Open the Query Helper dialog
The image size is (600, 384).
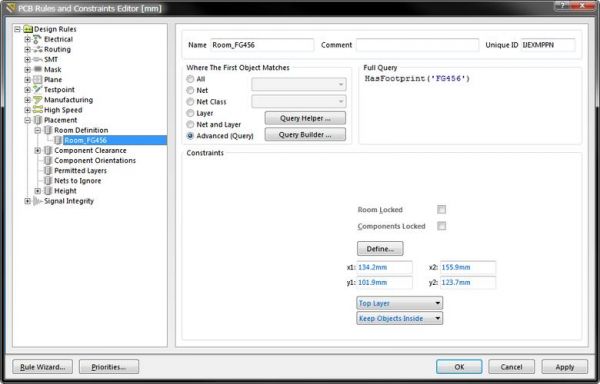(x=305, y=118)
